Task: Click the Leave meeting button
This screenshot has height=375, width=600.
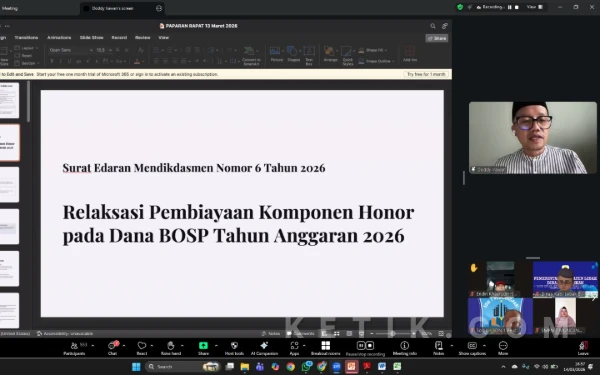Action: tap(583, 348)
